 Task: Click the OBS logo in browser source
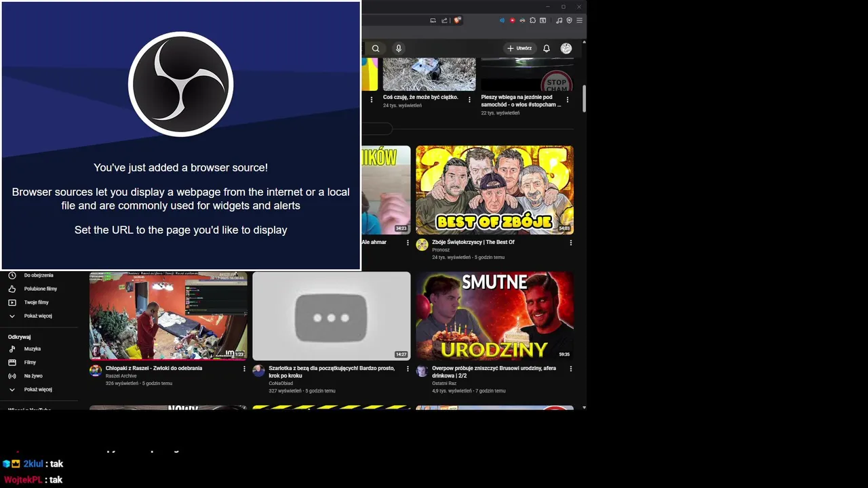pyautogui.click(x=180, y=84)
